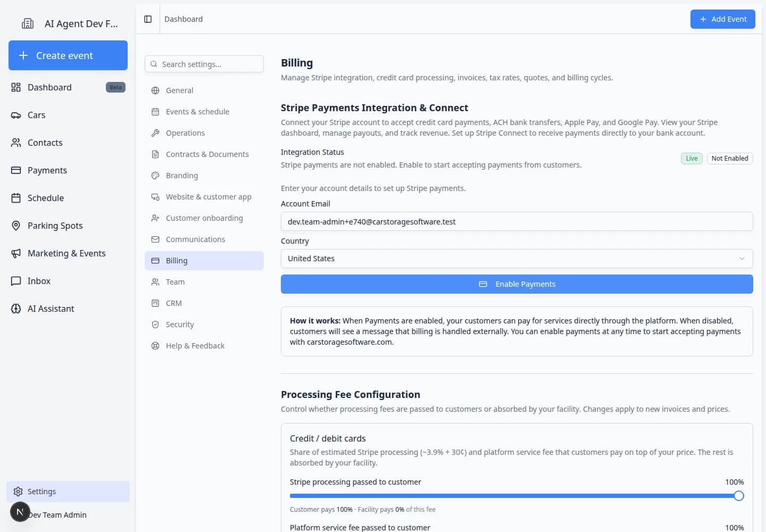Click the Enable Payments button
766x532 pixels.
click(x=517, y=284)
